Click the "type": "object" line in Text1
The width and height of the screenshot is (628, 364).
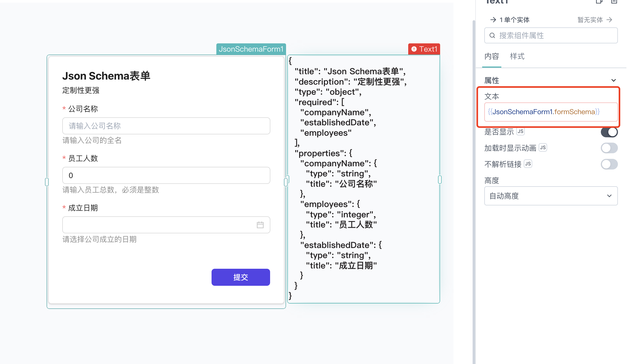(x=328, y=92)
